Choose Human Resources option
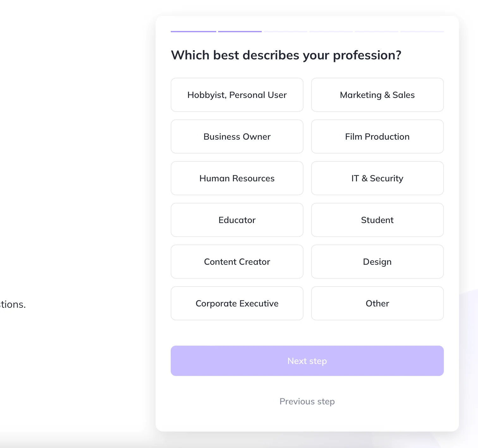This screenshot has height=448, width=478. point(237,178)
